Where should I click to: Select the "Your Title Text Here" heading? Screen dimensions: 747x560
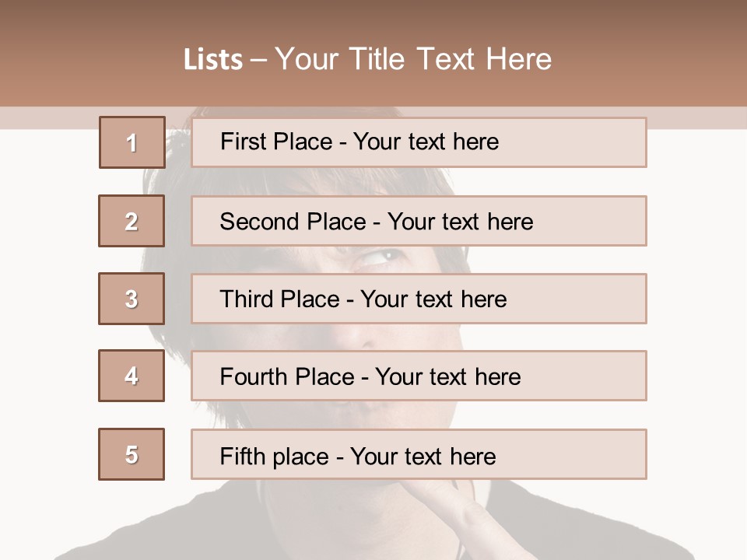coord(413,59)
